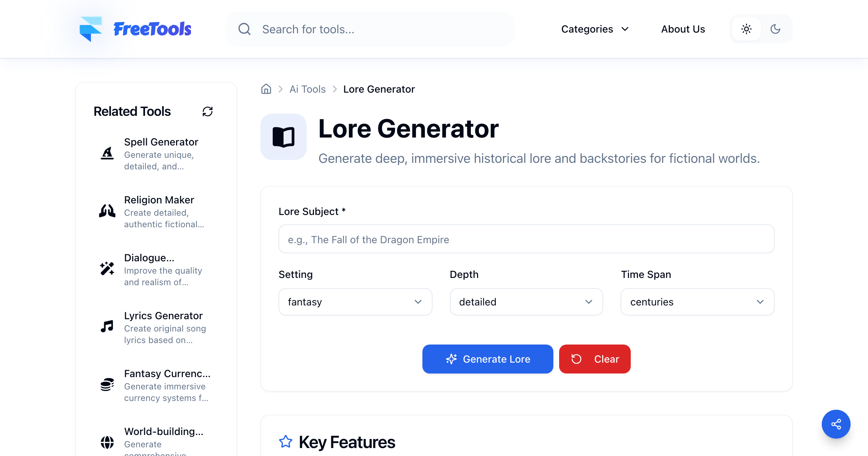This screenshot has height=456, width=868.
Task: Click the Spell Generator wizard hat icon
Action: coord(107,153)
